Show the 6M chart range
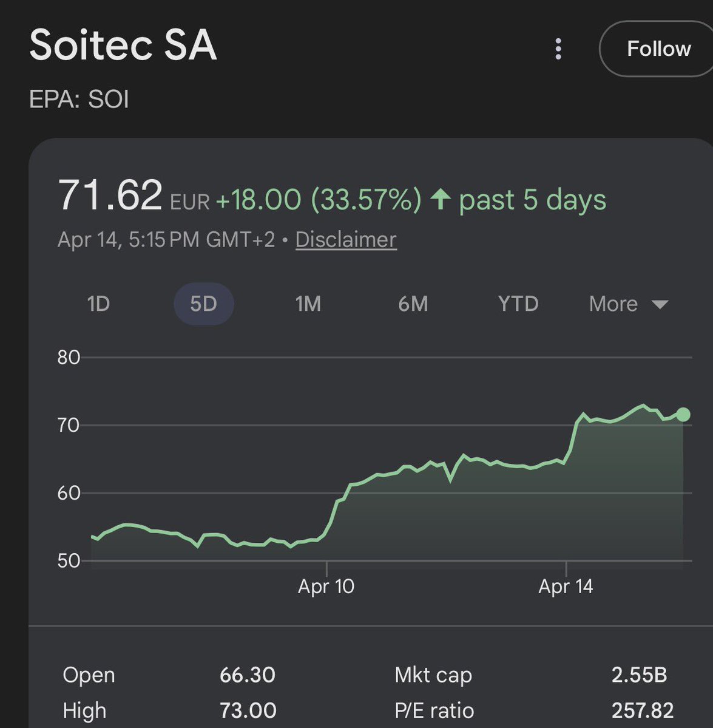 [x=413, y=304]
